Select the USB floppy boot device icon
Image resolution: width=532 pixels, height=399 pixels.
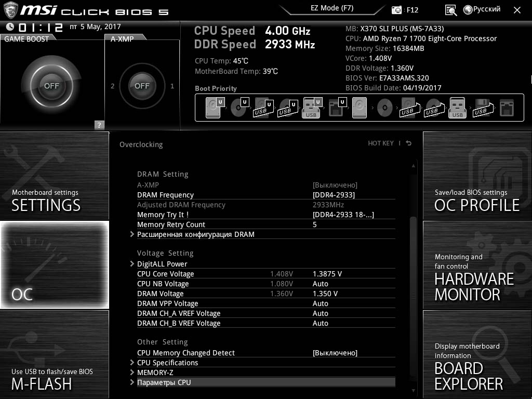[483, 108]
